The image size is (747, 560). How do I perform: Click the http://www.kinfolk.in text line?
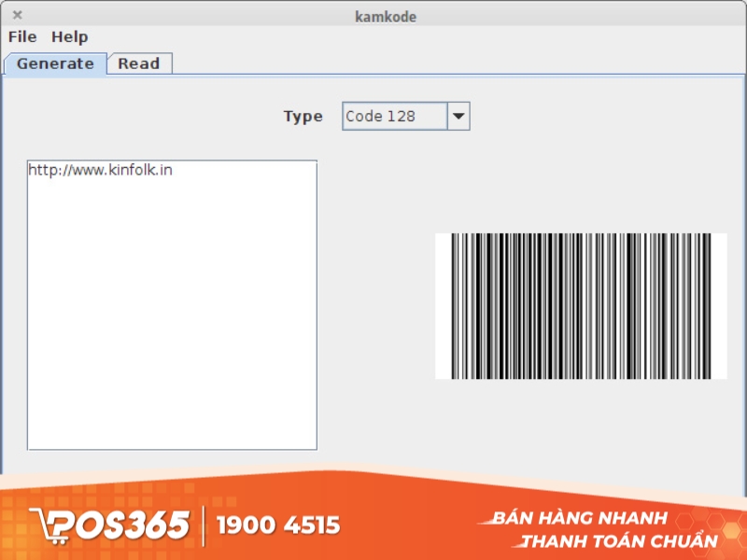point(100,170)
